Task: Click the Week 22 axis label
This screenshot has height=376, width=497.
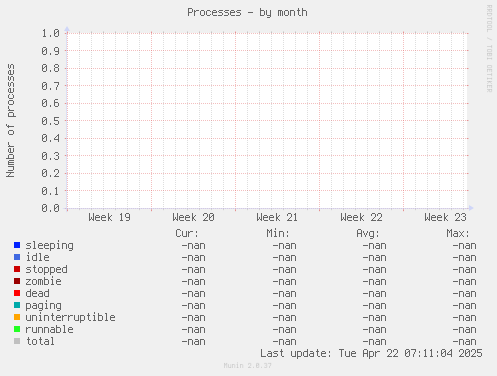Action: (x=361, y=218)
